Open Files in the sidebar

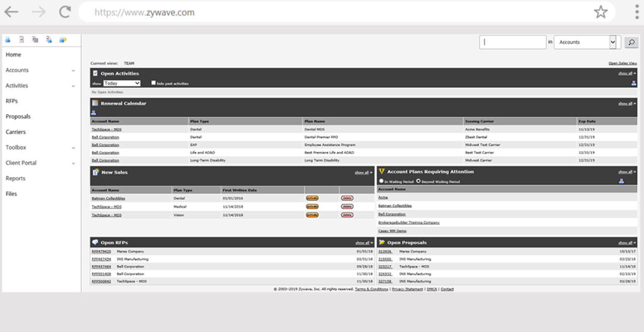click(x=11, y=194)
